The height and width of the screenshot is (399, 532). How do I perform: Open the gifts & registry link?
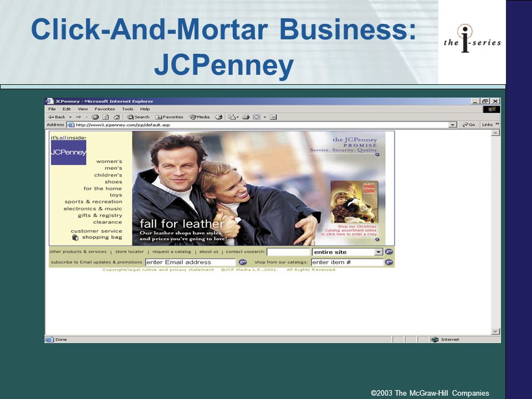[x=100, y=216]
